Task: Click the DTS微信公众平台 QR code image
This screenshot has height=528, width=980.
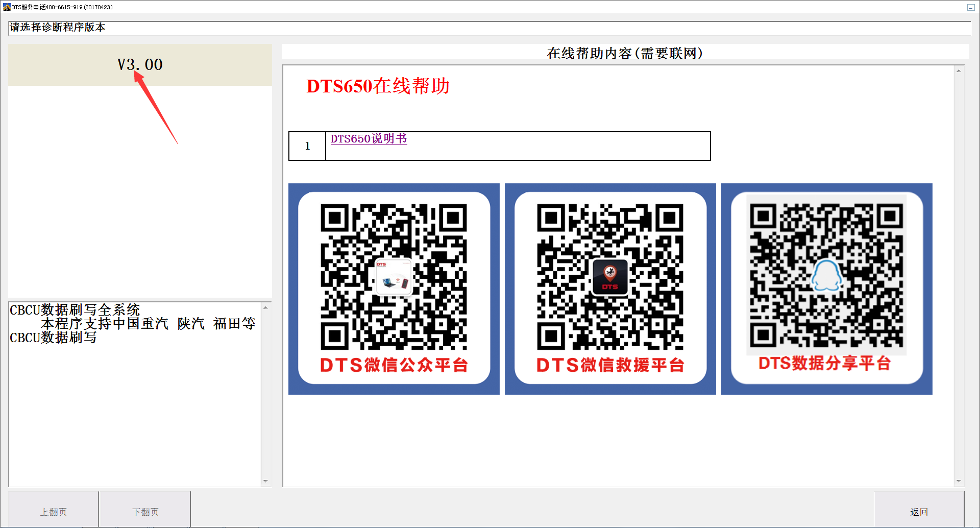Action: 394,289
